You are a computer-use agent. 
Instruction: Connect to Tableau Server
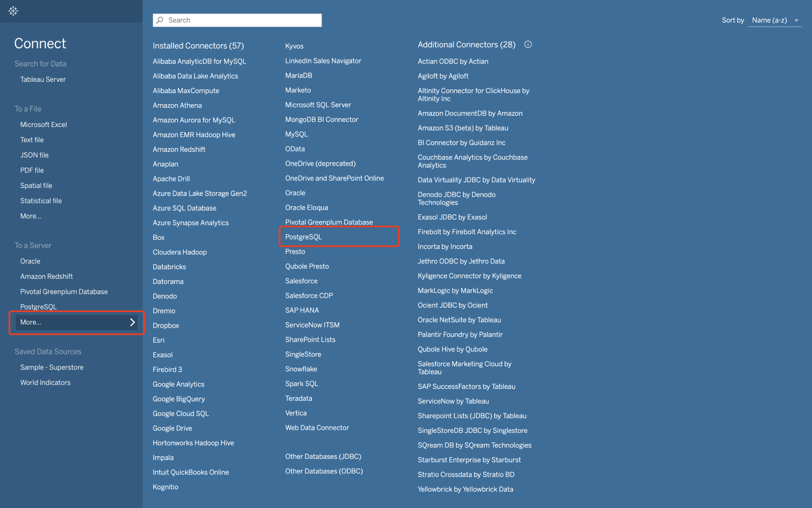click(x=43, y=79)
